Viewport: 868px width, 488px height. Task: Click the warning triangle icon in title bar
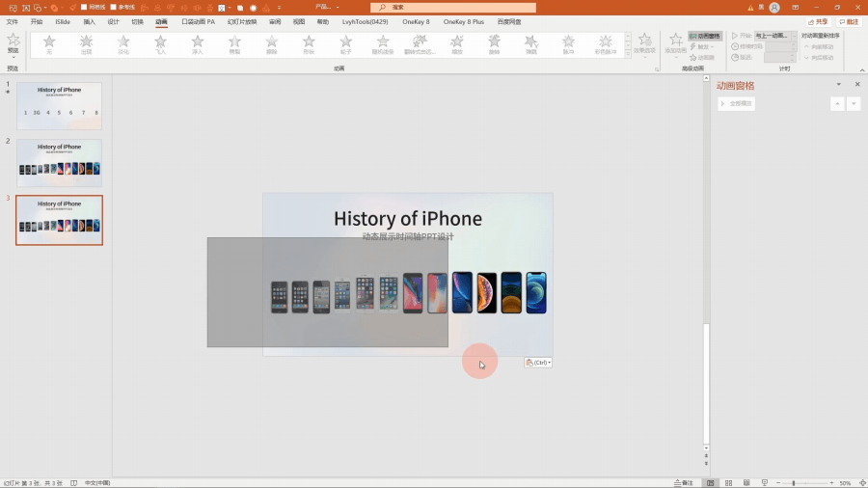coord(750,8)
